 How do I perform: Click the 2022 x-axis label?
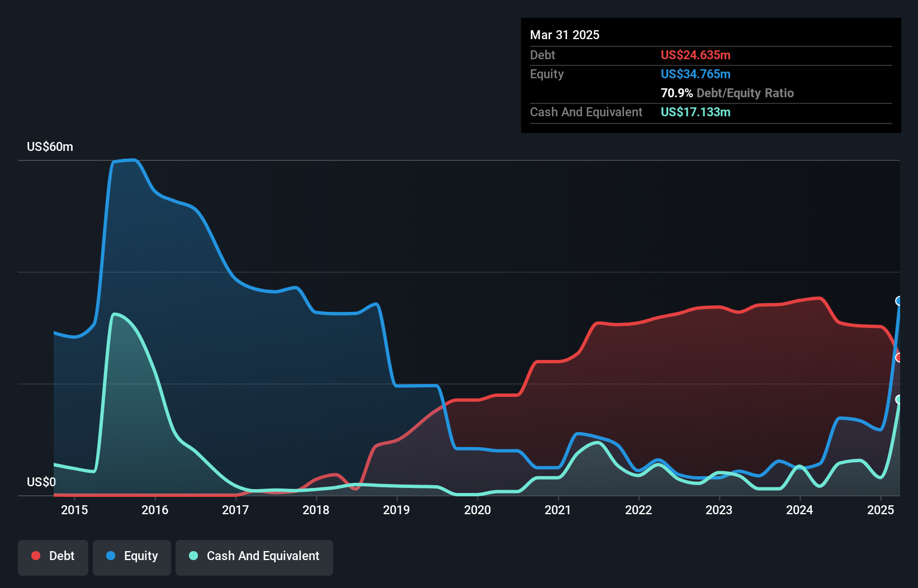coord(638,510)
